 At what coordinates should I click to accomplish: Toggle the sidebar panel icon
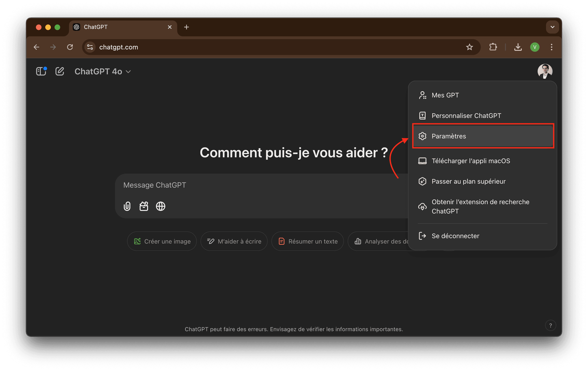[41, 71]
